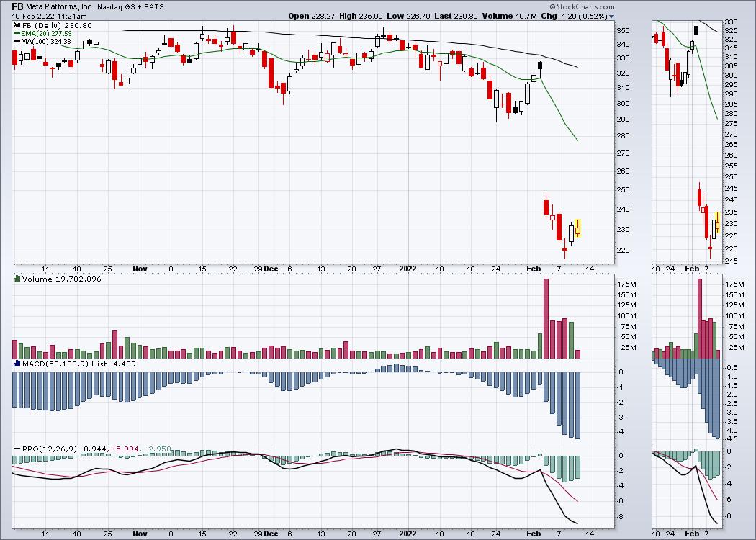Screen dimensions: 756x540
Task: Expand the dropdown arrow next to Chg
Action: [611, 16]
